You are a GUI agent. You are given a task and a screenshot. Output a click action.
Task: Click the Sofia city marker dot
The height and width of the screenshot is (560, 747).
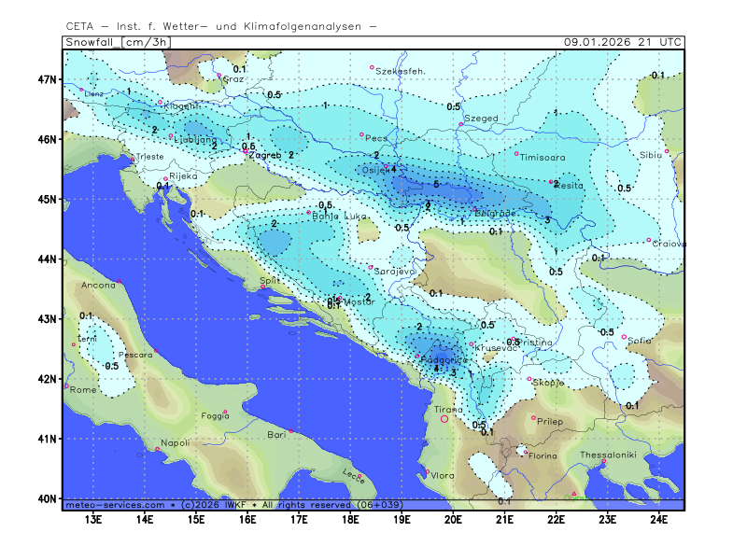pyautogui.click(x=624, y=337)
